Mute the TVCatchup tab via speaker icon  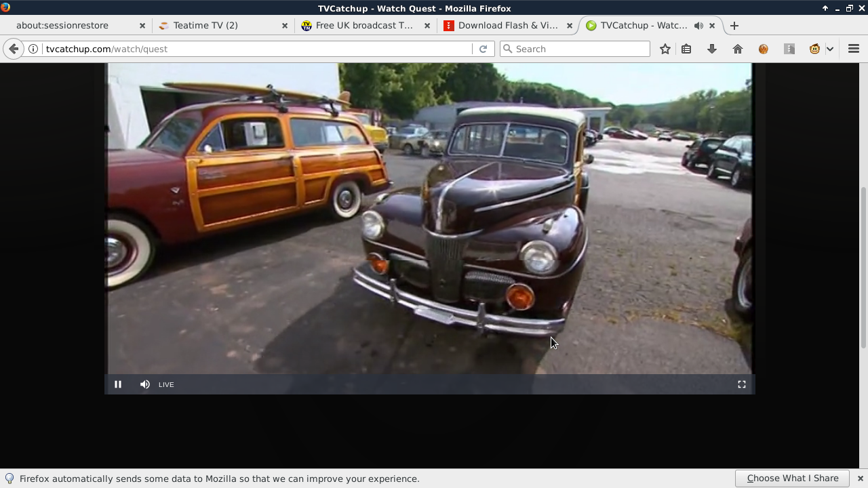pyautogui.click(x=698, y=25)
